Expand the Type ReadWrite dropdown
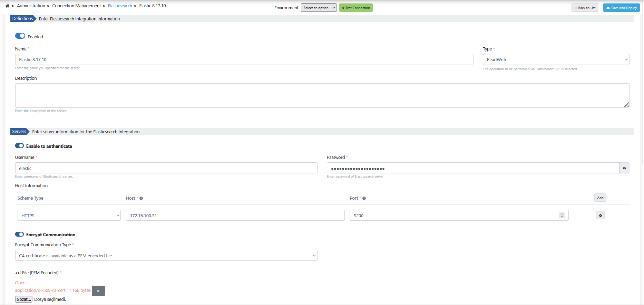 (556, 59)
